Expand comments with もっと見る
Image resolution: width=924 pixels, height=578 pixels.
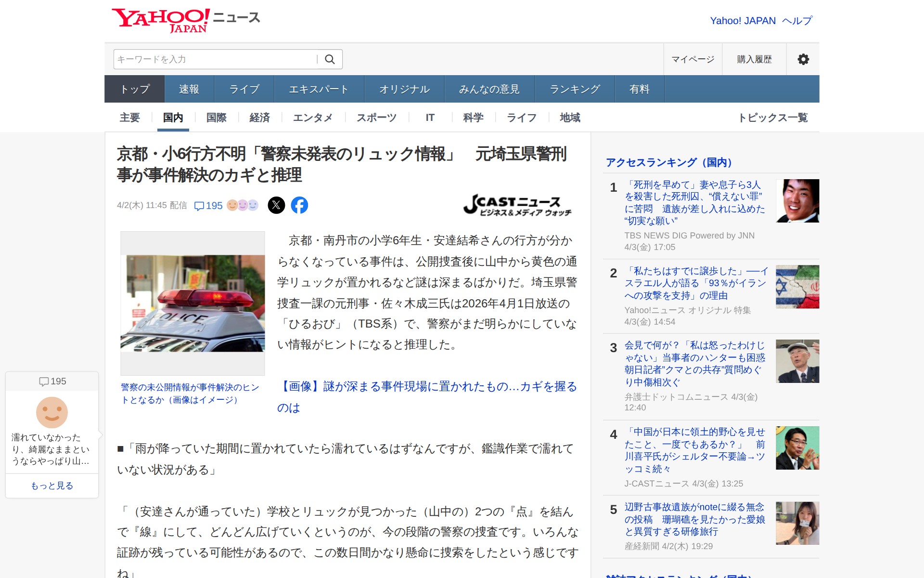52,486
